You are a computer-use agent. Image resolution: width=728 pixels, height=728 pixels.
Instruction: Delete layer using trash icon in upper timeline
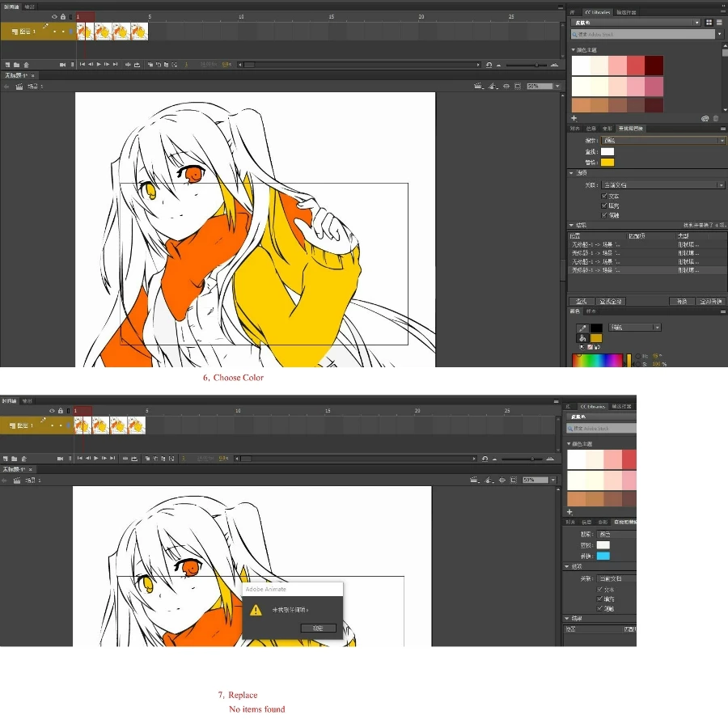pyautogui.click(x=26, y=65)
